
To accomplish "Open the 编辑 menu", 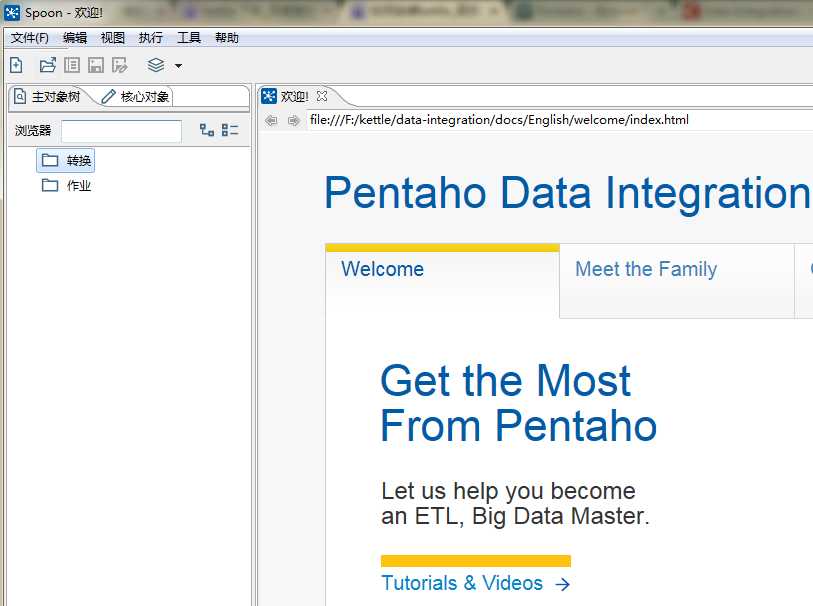I will pyautogui.click(x=75, y=38).
